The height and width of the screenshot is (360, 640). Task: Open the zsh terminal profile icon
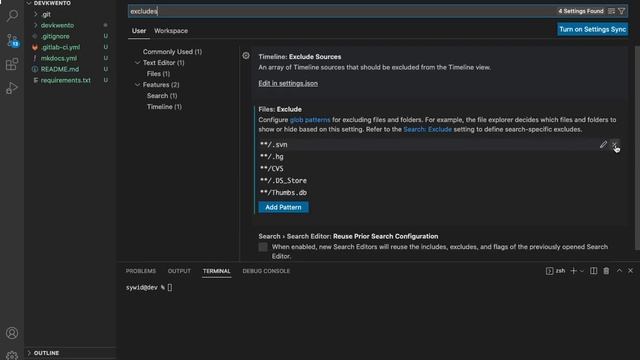[x=549, y=271]
